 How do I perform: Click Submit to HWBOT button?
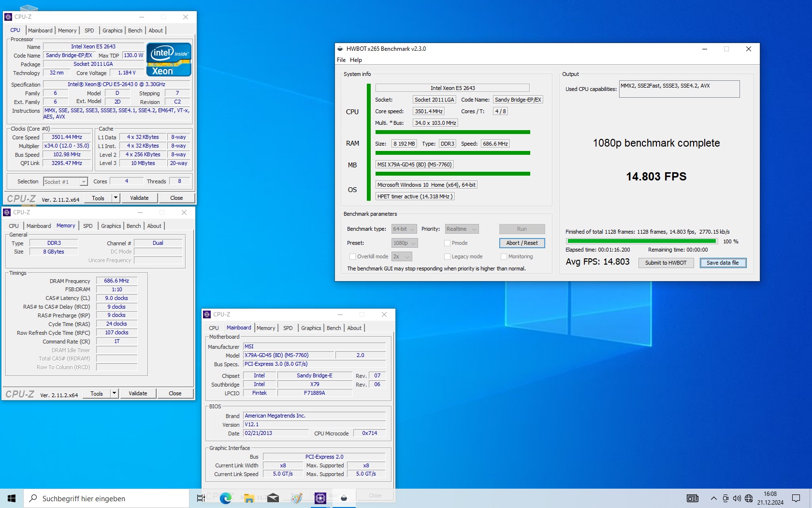pos(666,263)
